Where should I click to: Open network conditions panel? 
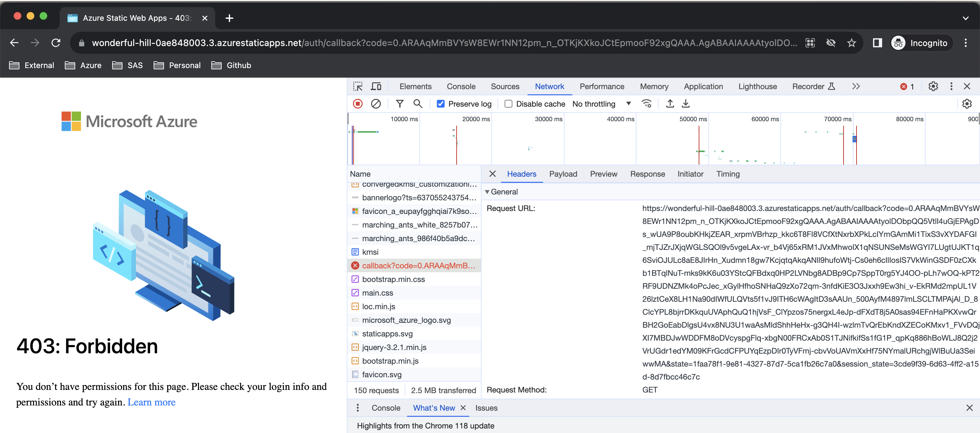click(x=647, y=103)
